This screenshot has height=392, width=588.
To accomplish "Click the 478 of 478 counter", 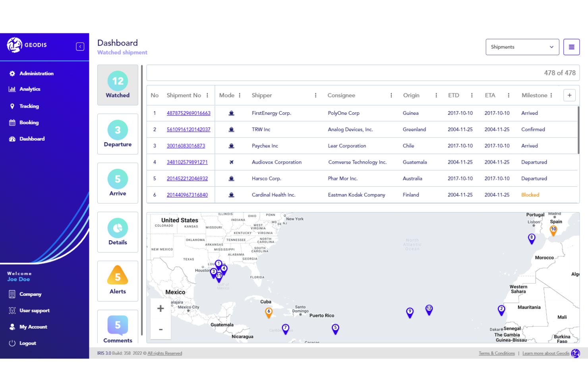I will click(x=560, y=73).
